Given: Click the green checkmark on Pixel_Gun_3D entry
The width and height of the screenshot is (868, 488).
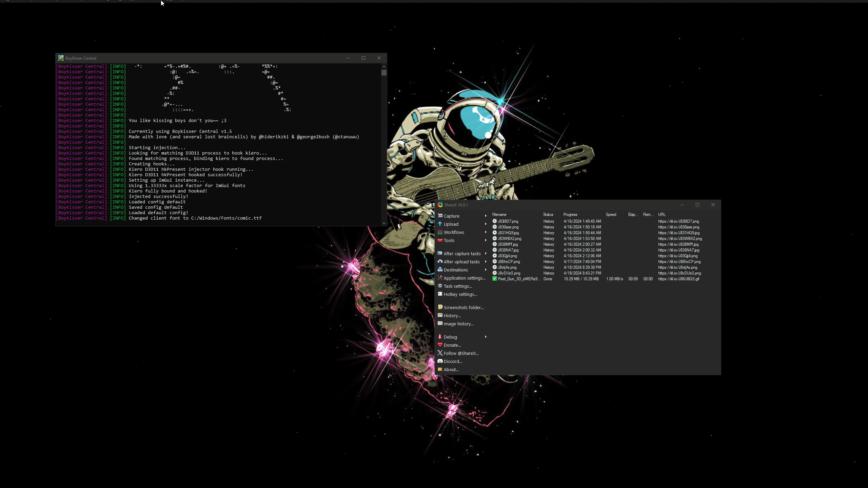Looking at the screenshot, I should pyautogui.click(x=495, y=279).
